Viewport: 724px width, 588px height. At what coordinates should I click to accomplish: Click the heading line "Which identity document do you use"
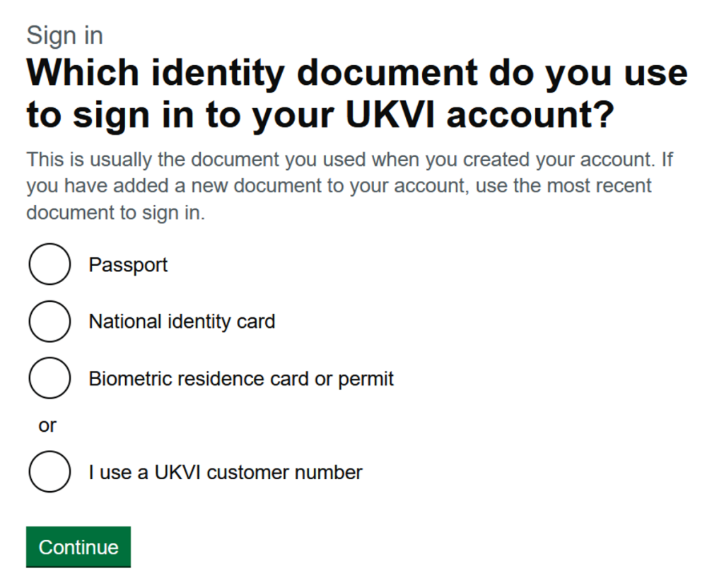point(356,73)
